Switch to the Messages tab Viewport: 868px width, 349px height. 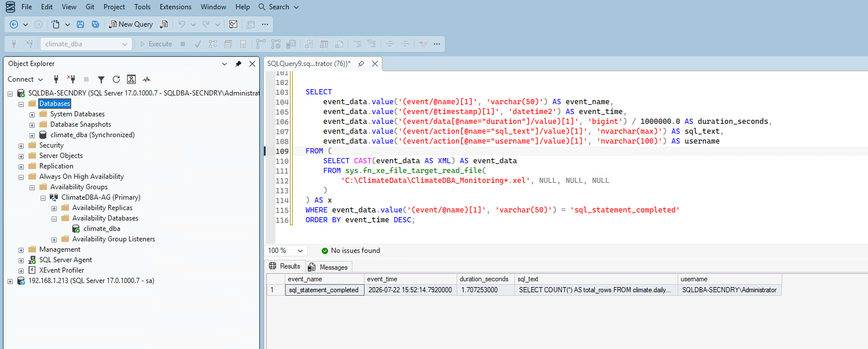329,267
